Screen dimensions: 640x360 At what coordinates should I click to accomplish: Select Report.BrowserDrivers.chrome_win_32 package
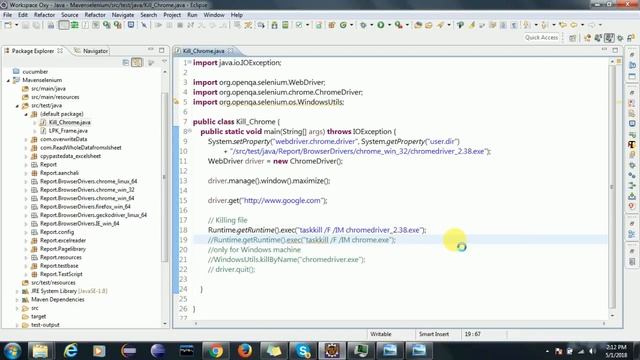pyautogui.click(x=87, y=190)
